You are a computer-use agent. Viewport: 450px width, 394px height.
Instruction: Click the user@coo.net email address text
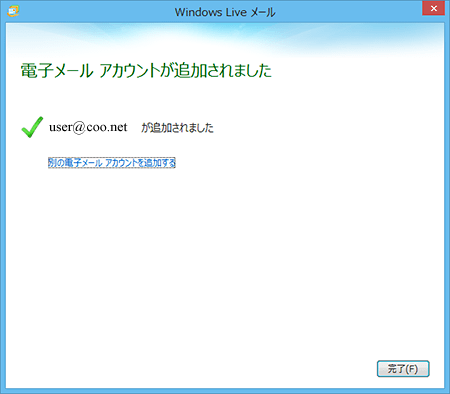pos(88,127)
